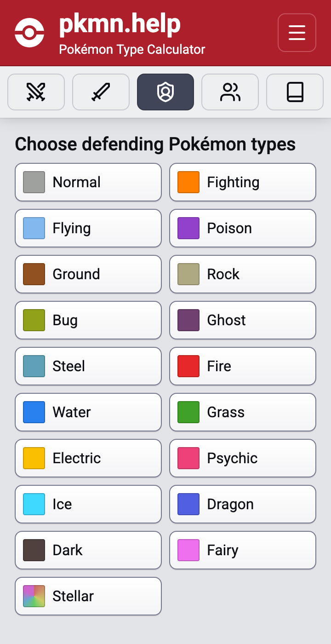Toggle the Fairy defending type
Screen dimensions: 331x644
[243, 550]
